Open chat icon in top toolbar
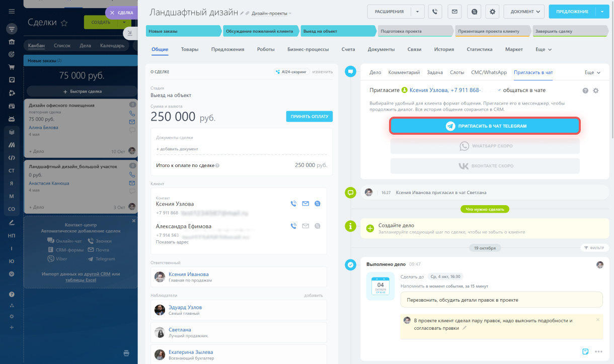This screenshot has width=614, height=364. pos(474,12)
